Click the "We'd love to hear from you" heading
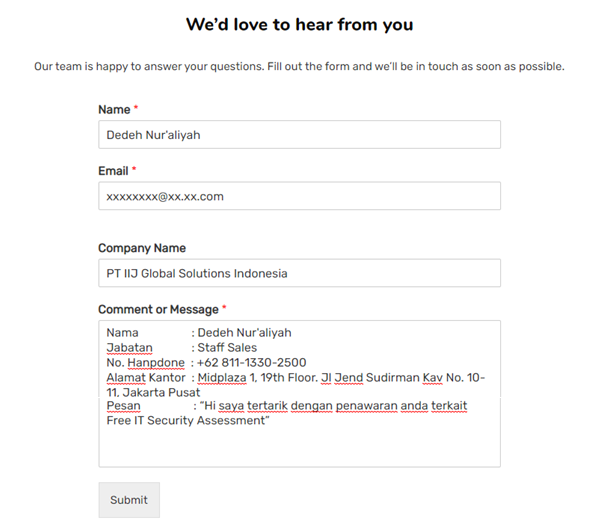601x531 pixels. pos(299,24)
